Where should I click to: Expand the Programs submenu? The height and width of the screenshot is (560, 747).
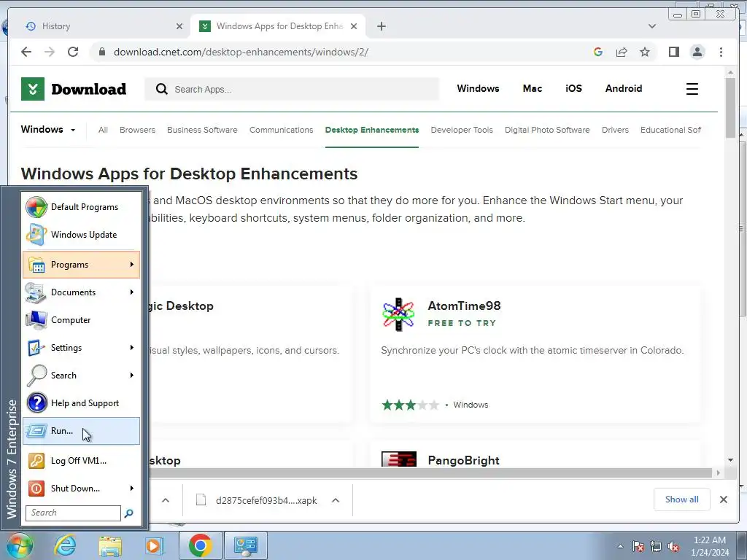click(82, 265)
